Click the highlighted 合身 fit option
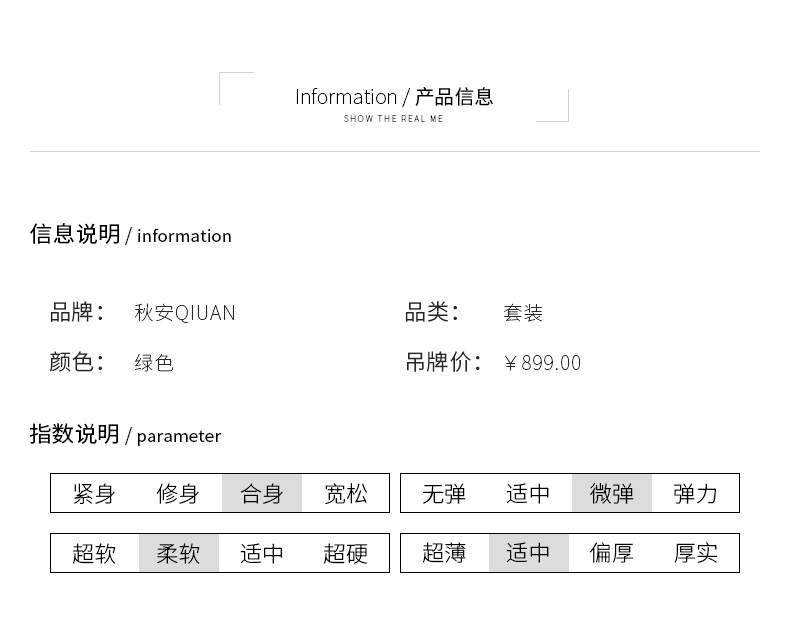 point(262,493)
